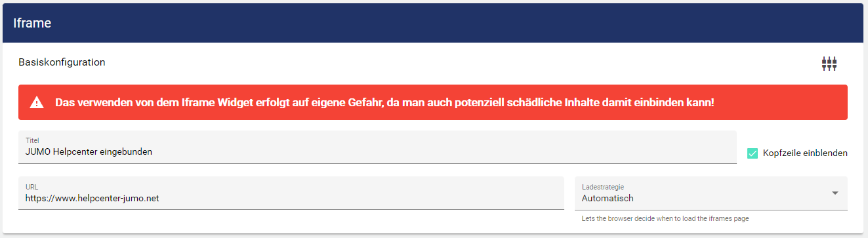Click the Titel field label
Screen dimensions: 868x238
(x=32, y=140)
